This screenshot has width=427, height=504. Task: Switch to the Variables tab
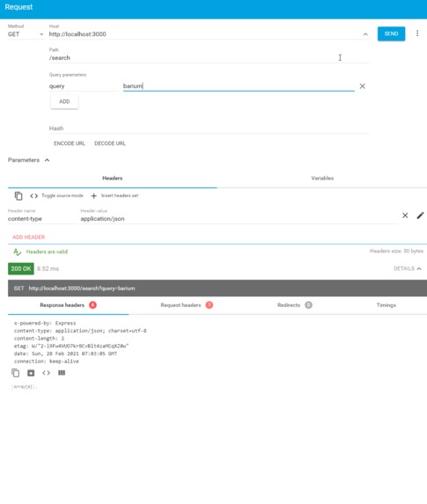322,178
